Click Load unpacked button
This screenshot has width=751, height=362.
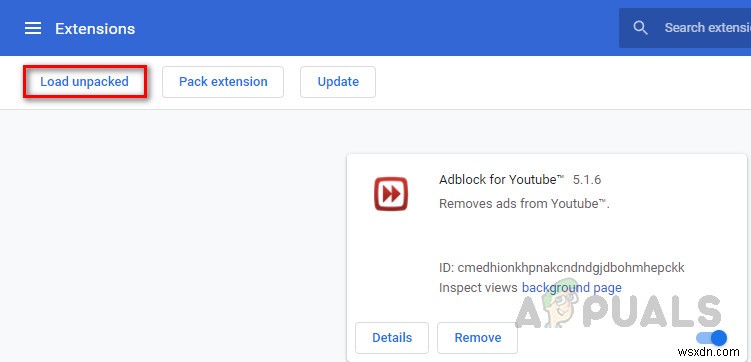click(x=84, y=82)
